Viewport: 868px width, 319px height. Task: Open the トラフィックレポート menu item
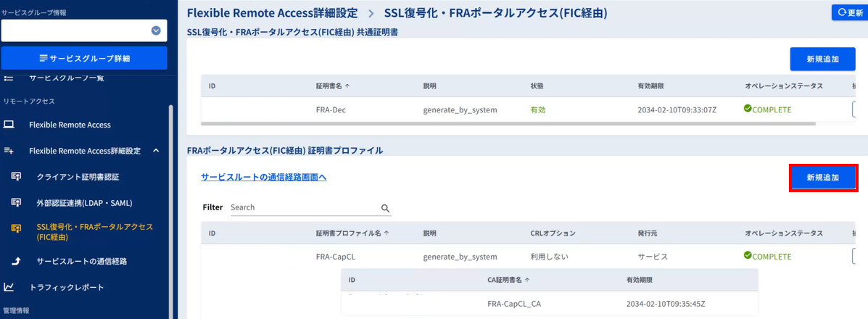click(66, 287)
